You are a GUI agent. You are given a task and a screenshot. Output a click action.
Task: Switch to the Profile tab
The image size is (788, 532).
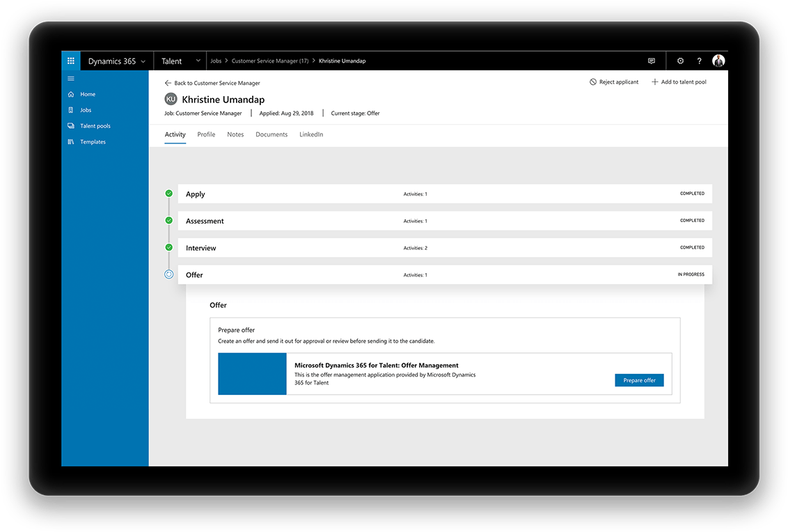coord(206,134)
